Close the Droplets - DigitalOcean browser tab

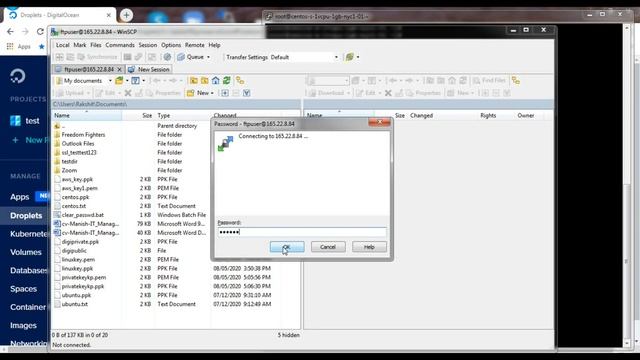click(x=109, y=15)
